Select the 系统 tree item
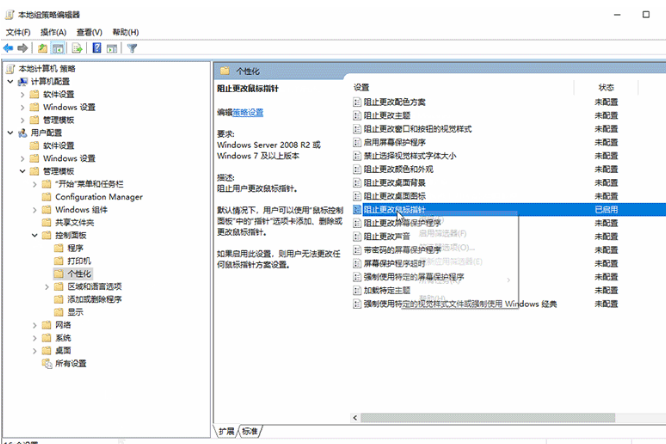The width and height of the screenshot is (666, 444). [63, 338]
